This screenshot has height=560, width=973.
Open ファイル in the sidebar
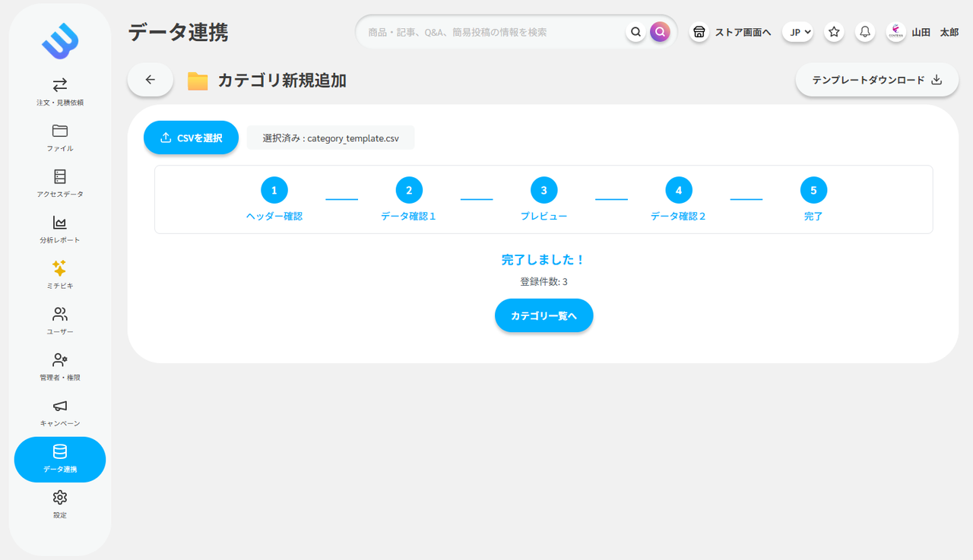pos(60,131)
